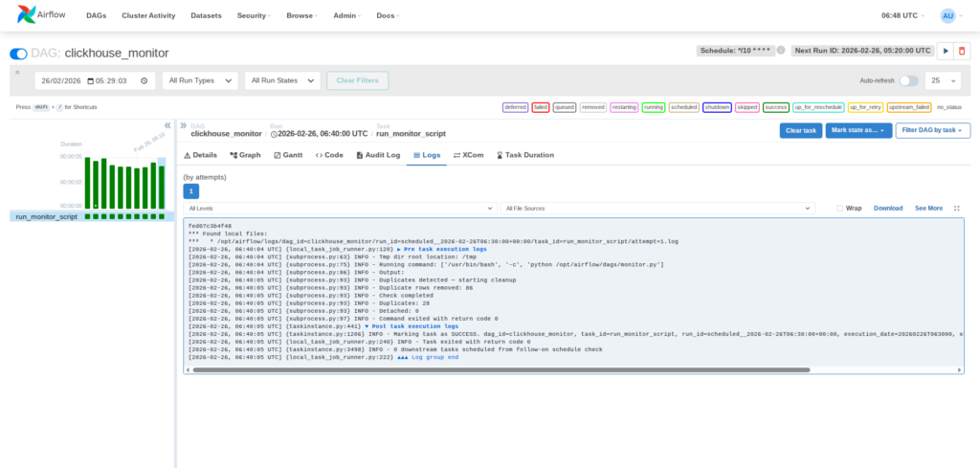Click the Download log link
Viewport: 980px width, 468px height.
(887, 208)
